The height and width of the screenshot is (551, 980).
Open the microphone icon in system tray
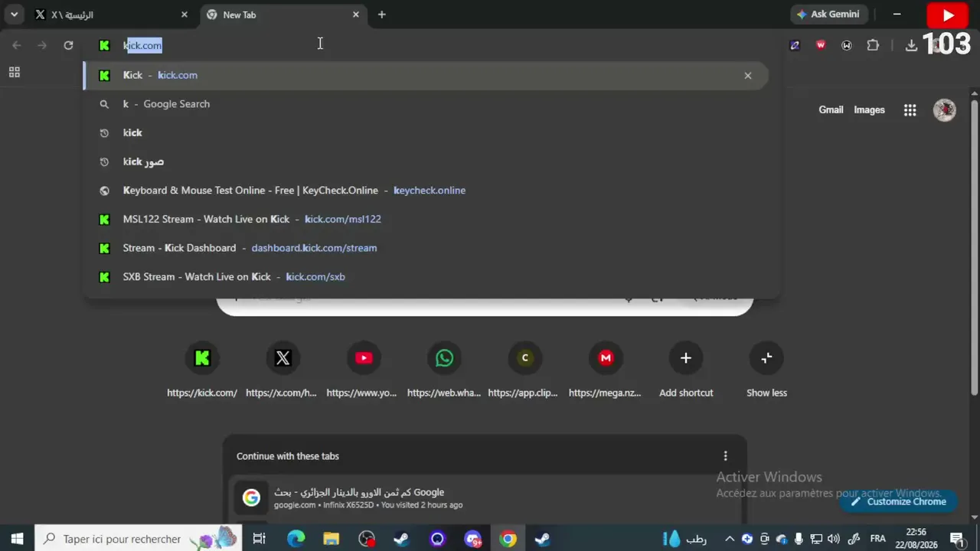pos(799,539)
